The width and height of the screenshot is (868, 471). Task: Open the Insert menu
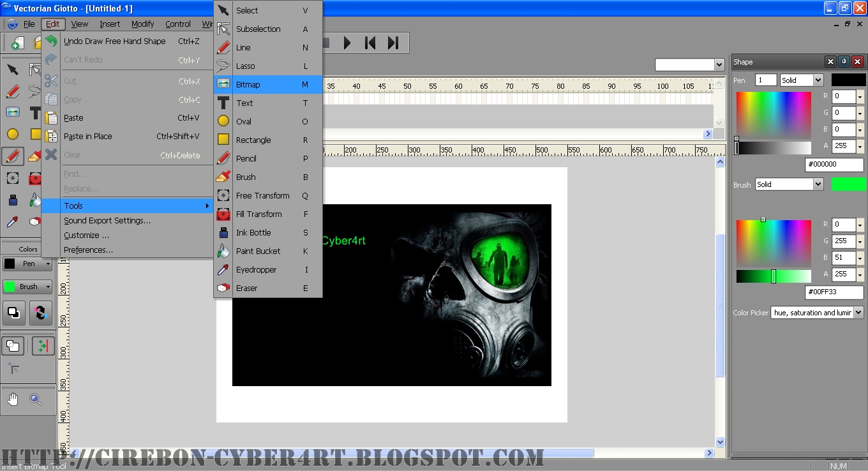tap(110, 24)
